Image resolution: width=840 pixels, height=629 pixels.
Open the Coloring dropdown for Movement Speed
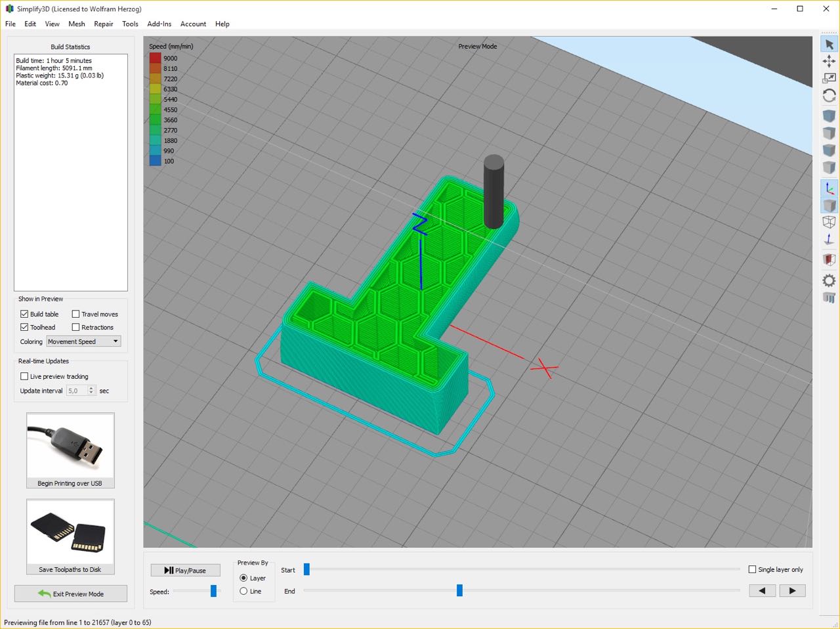[x=83, y=341]
